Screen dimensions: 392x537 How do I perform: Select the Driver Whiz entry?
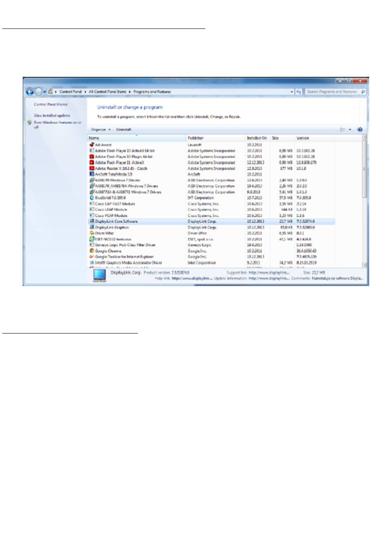coord(211,233)
